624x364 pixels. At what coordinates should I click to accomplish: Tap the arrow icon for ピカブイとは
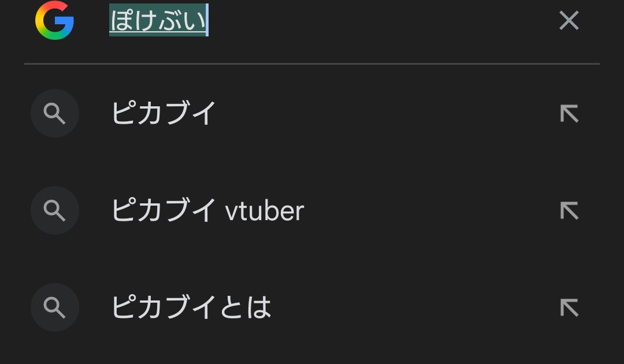coord(569,308)
